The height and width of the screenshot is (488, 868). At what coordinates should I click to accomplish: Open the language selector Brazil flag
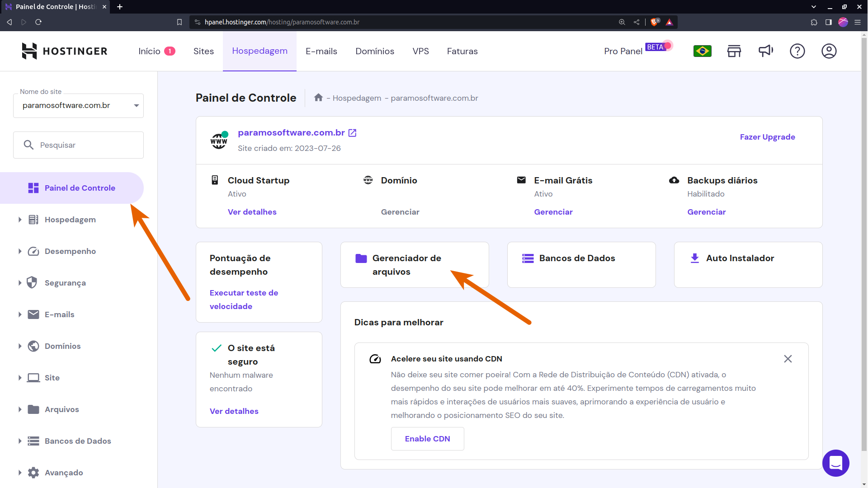[702, 51]
